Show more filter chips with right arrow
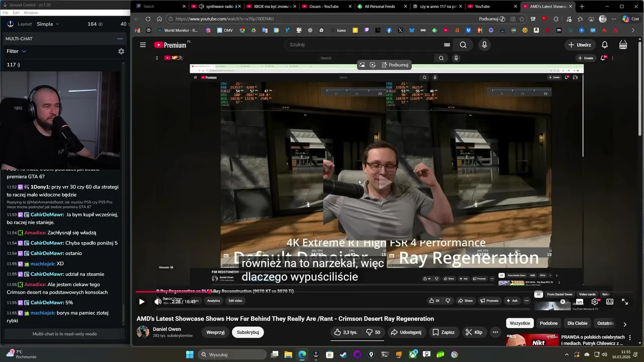 [625, 324]
